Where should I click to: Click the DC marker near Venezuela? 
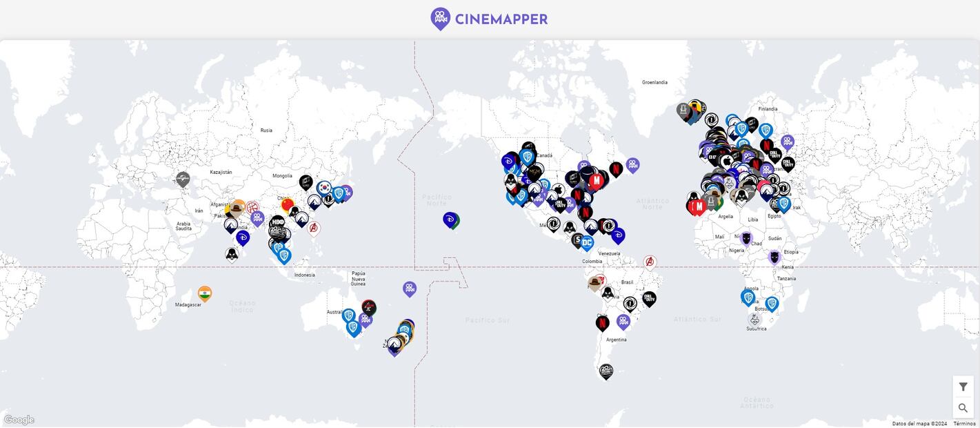coord(587,242)
